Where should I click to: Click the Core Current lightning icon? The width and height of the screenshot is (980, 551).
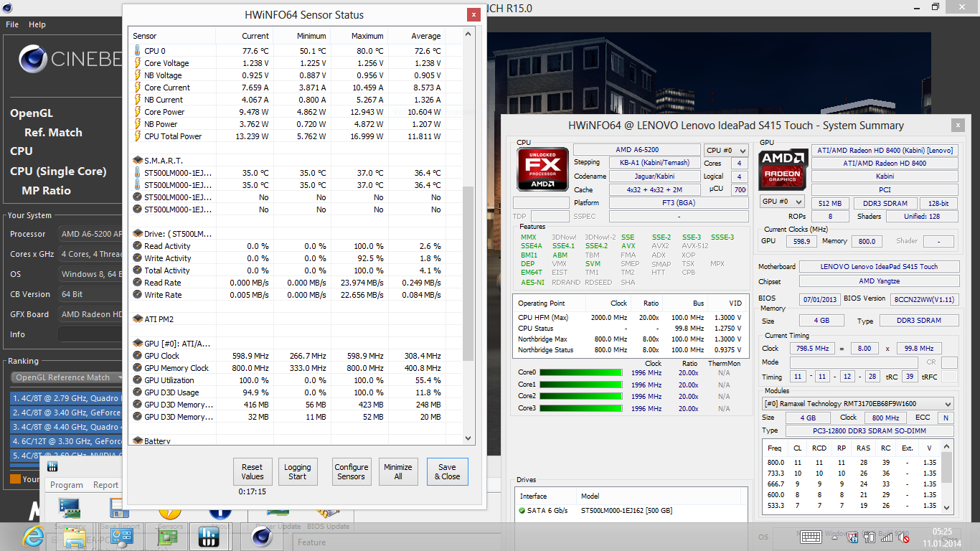pyautogui.click(x=138, y=88)
